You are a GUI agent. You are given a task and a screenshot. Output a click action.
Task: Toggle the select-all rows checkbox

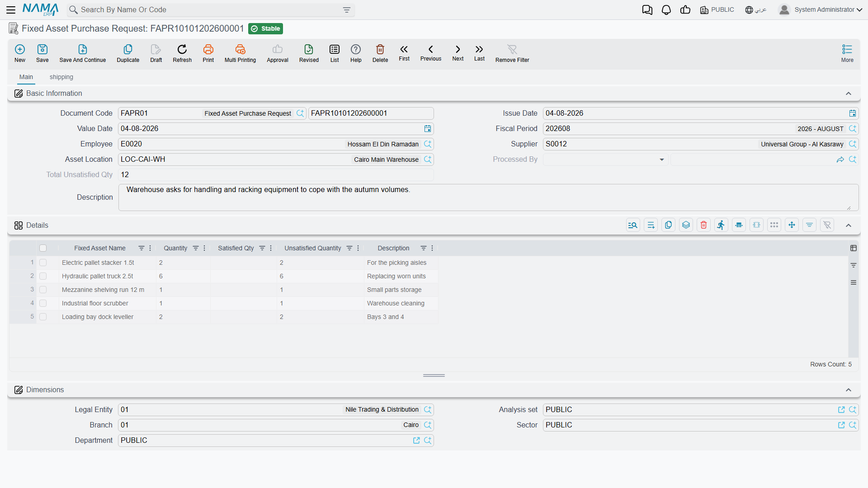[x=43, y=248]
